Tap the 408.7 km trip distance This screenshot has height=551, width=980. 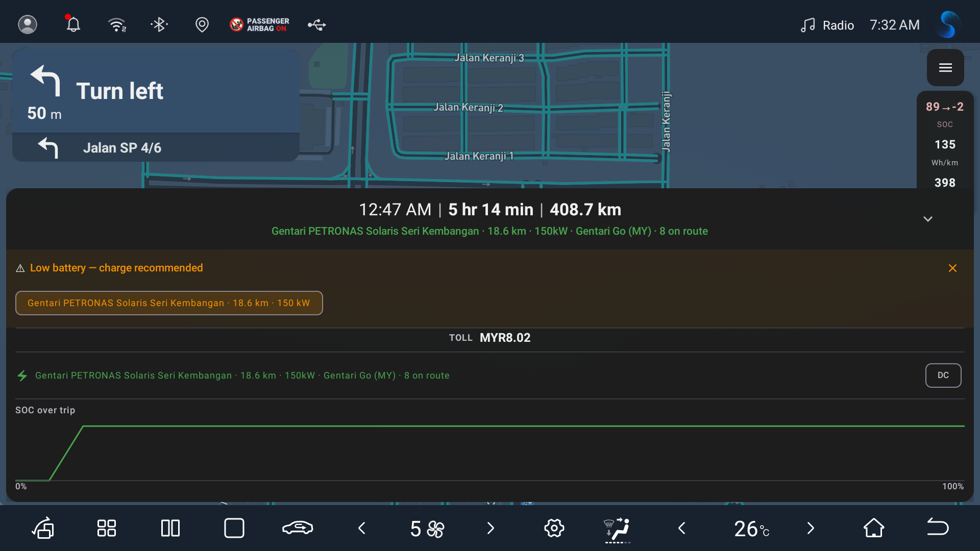point(585,210)
